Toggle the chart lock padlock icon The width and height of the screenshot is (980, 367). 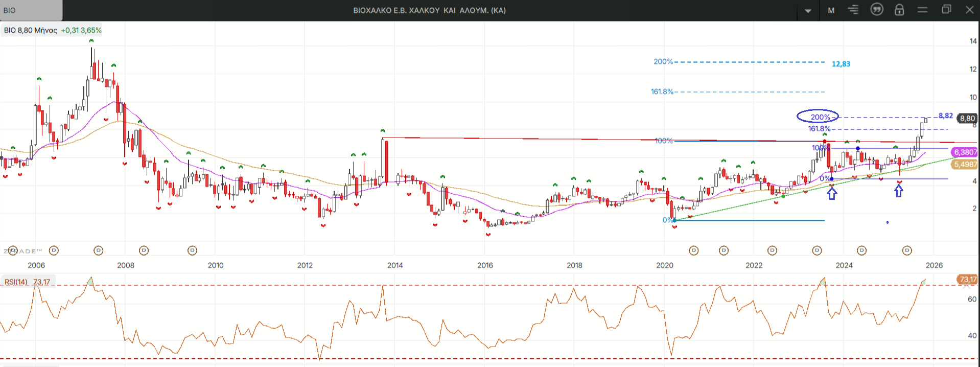(x=899, y=10)
